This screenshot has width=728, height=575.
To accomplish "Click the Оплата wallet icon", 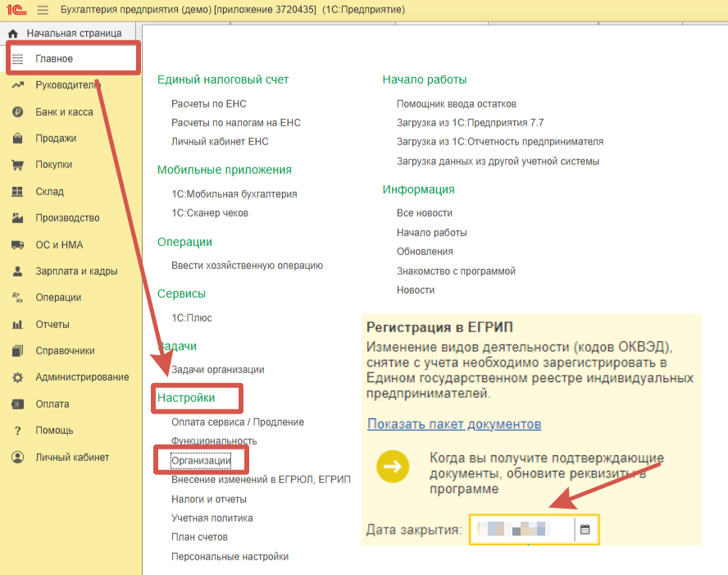I will click(x=18, y=404).
